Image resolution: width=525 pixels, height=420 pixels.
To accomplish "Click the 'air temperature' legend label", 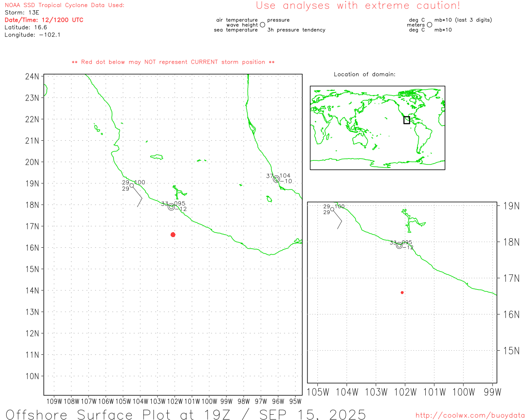I will point(237,20).
